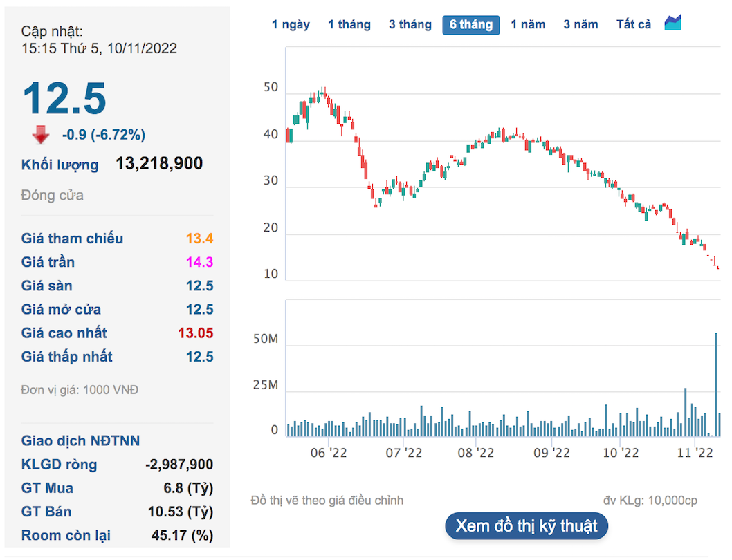
Task: Click the 06 '22 axis date label
Action: tap(329, 453)
